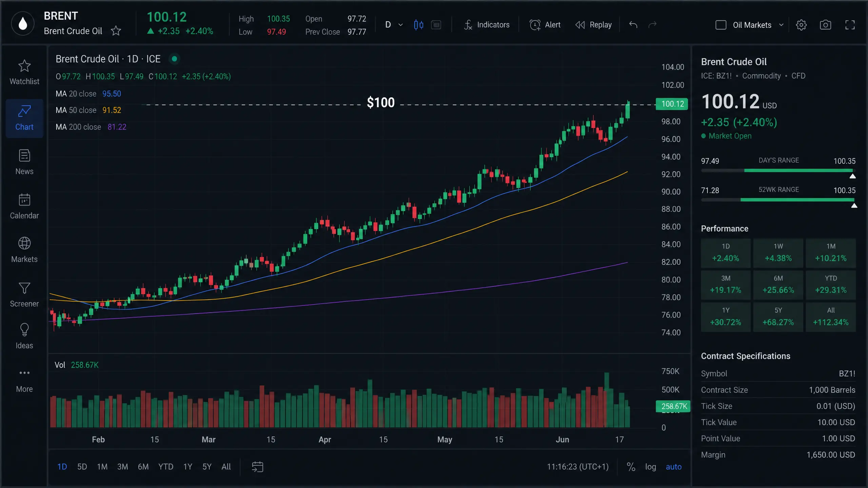
Task: Open chart settings with the gear icon
Action: 801,25
